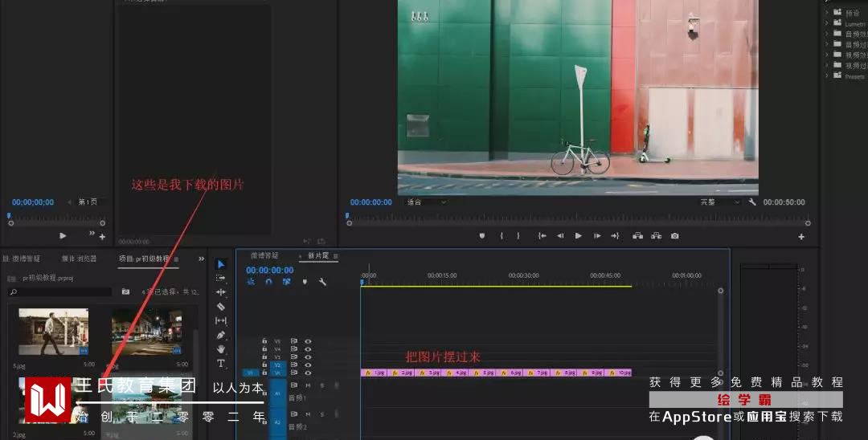Solo audio track A1
Viewport: 868px width, 440px height.
[x=322, y=385]
